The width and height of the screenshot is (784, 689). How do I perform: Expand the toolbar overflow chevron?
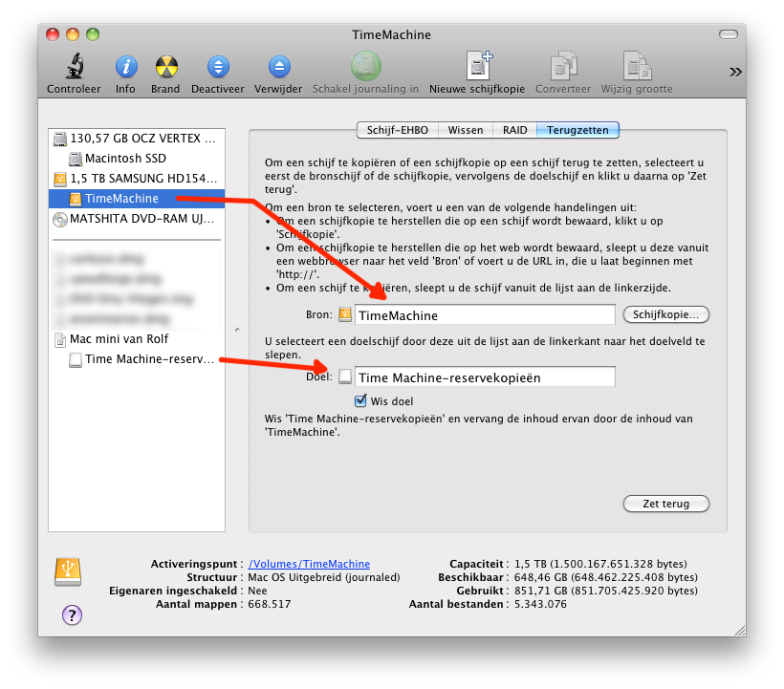coord(735,72)
